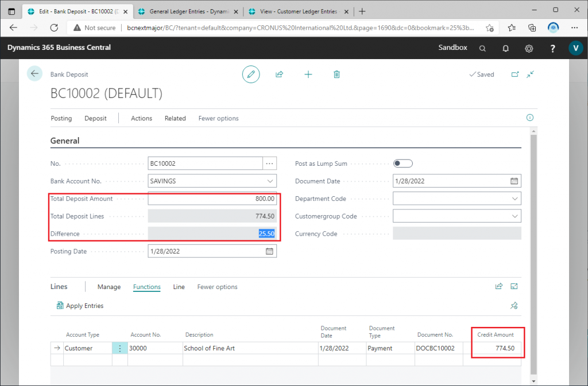Open browser tab actions menu icon
Image resolution: width=588 pixels, height=386 pixels.
(x=11, y=11)
